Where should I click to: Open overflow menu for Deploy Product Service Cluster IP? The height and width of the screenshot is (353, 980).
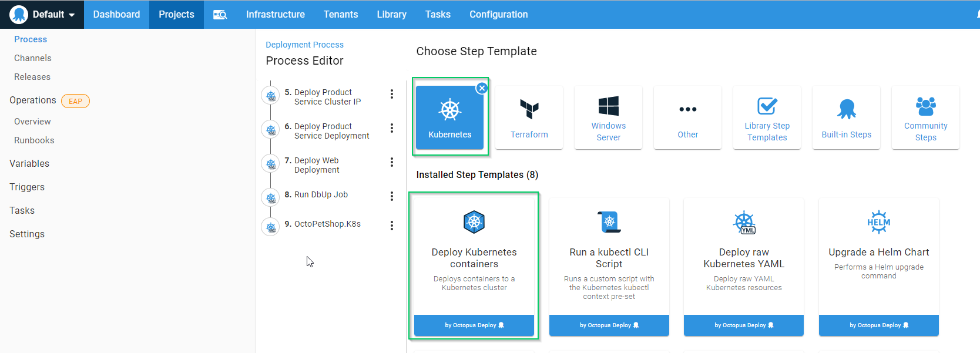point(392,94)
